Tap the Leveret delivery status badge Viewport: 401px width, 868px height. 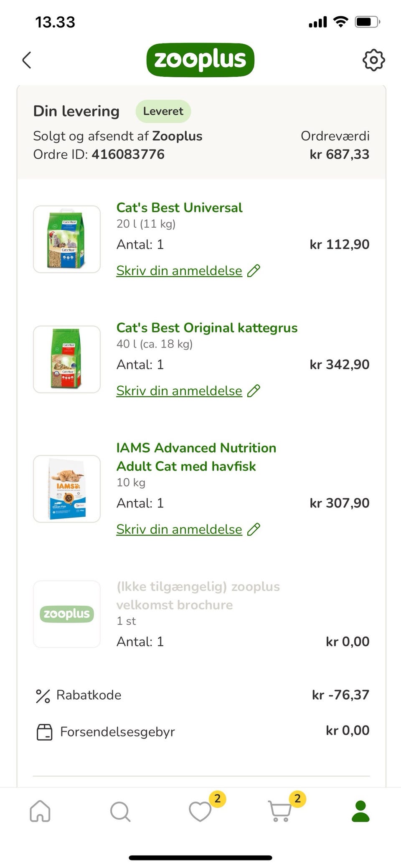point(163,111)
